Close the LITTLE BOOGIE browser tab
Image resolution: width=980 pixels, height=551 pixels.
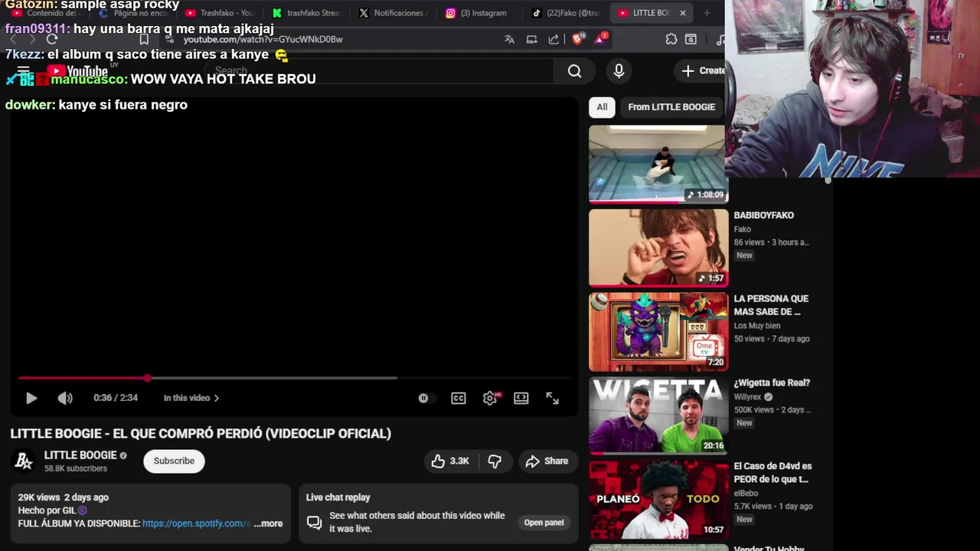click(x=682, y=13)
